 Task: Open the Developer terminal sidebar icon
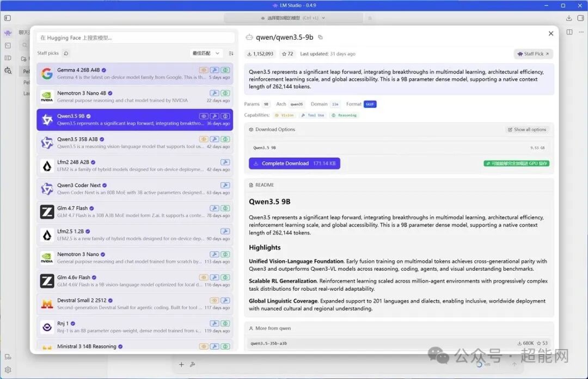[x=8, y=45]
